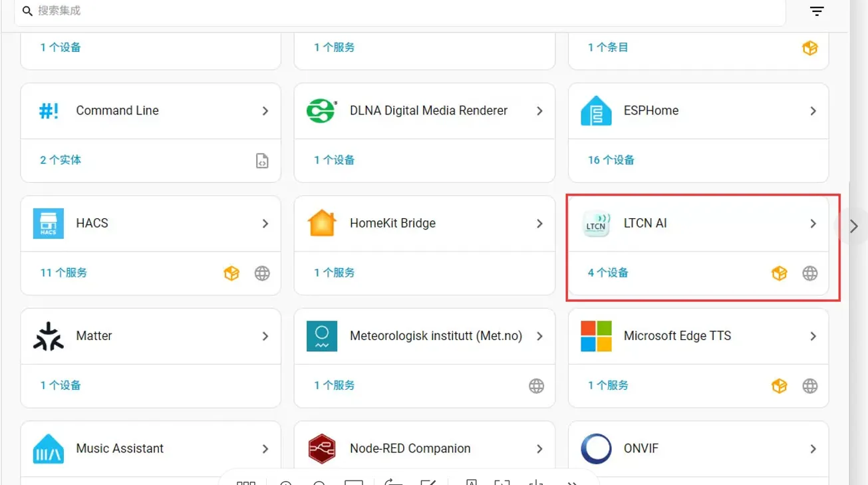Viewport: 868px width, 485px height.
Task: Click the custom integration box icon on LTCN AI card
Action: (779, 273)
